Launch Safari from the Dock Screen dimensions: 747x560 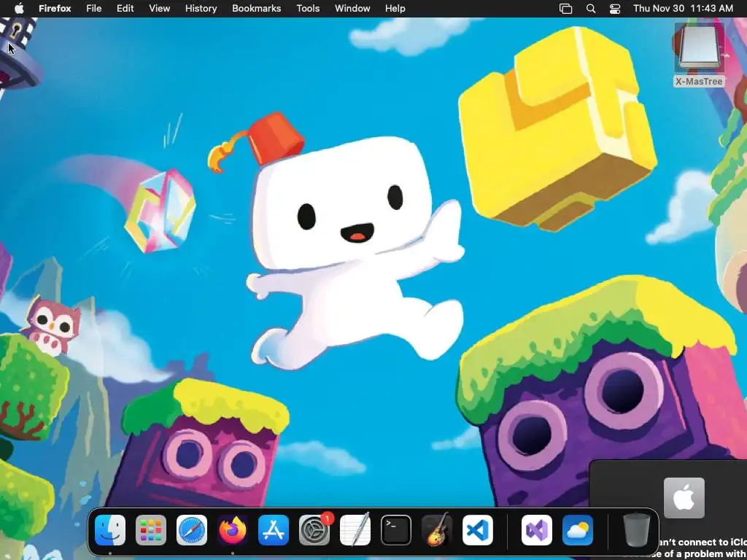(x=192, y=530)
